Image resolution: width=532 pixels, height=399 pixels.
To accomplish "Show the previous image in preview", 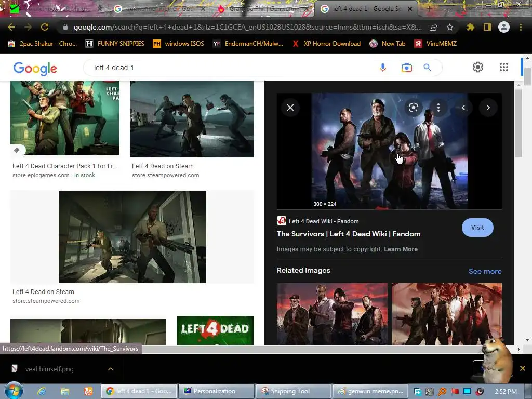I will coord(463,108).
